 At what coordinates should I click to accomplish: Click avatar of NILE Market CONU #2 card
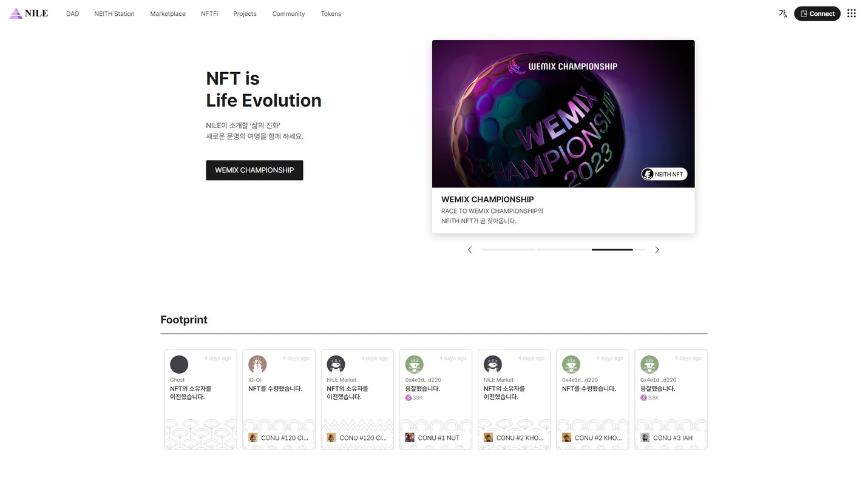[492, 365]
